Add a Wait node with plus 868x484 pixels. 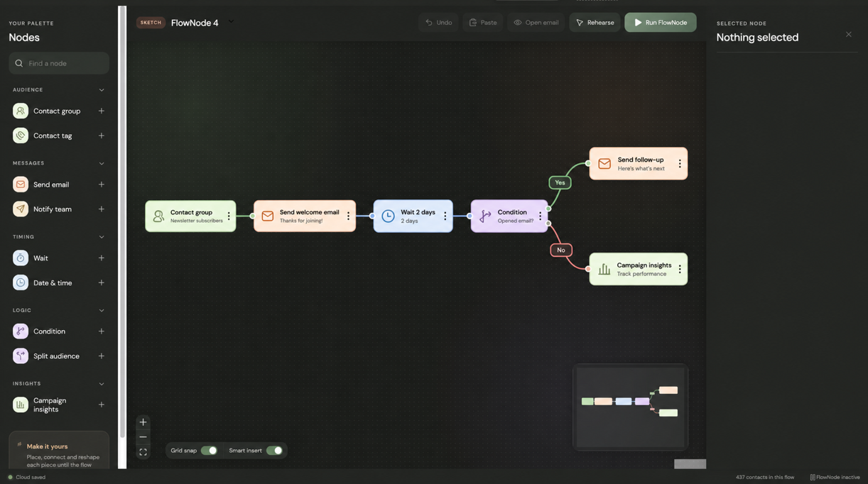(102, 258)
